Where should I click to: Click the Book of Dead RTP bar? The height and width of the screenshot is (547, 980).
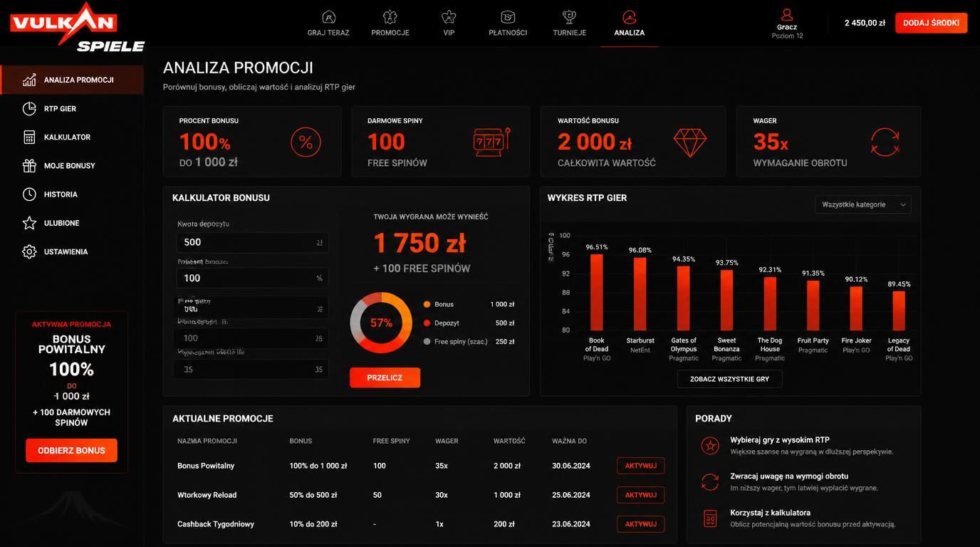pos(597,292)
